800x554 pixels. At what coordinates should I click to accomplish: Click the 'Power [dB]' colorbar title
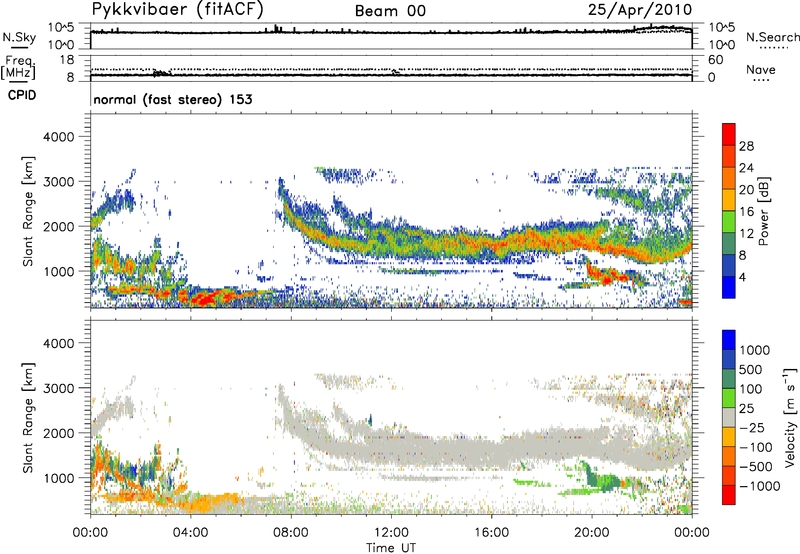[x=763, y=211]
